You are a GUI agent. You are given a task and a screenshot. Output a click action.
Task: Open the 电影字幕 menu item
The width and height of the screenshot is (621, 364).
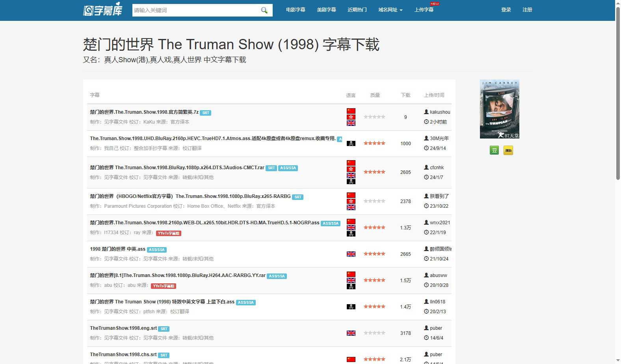click(296, 10)
